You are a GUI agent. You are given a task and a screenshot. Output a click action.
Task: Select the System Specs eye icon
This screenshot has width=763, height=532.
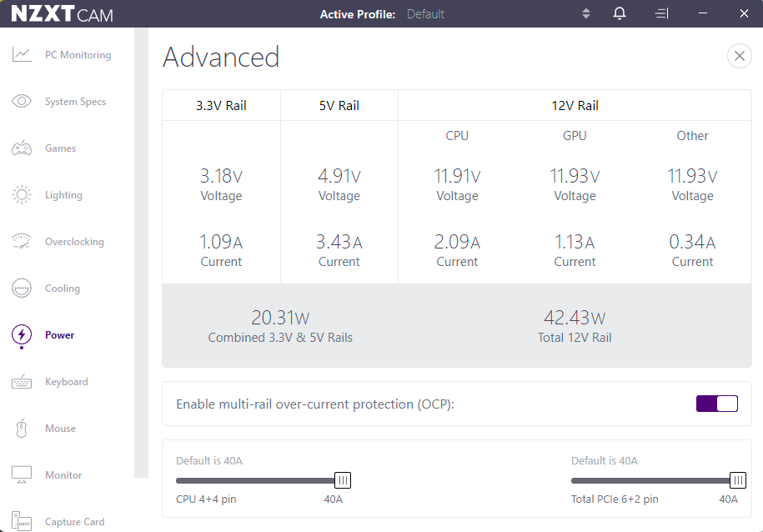click(22, 101)
